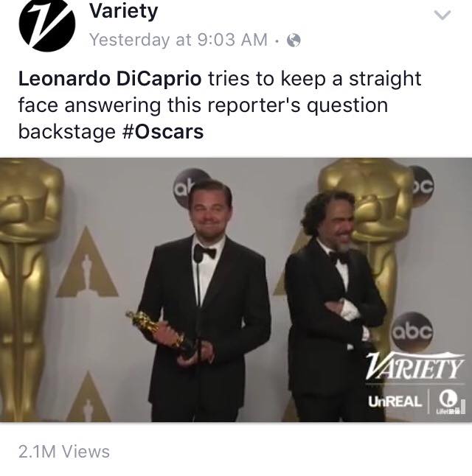This screenshot has width=472, height=476.
Task: Click the Variety page name
Action: (123, 11)
